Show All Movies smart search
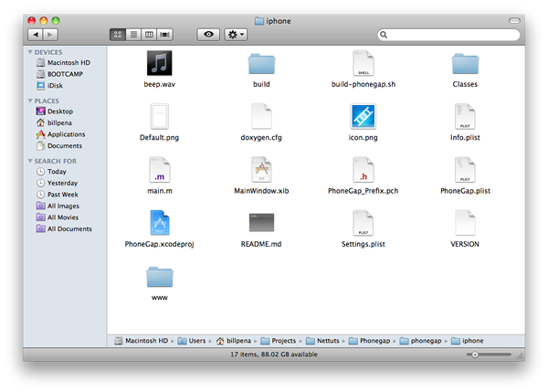The width and height of the screenshot is (548, 392). tap(58, 217)
